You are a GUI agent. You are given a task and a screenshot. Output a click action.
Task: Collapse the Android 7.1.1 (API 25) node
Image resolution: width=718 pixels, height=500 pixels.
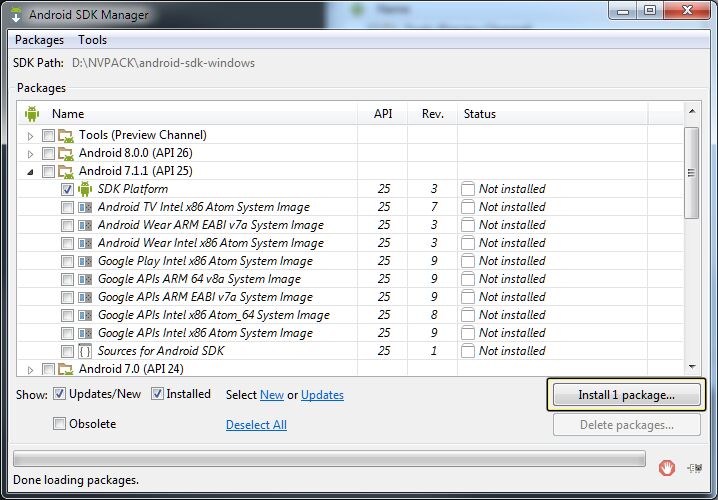(x=30, y=172)
